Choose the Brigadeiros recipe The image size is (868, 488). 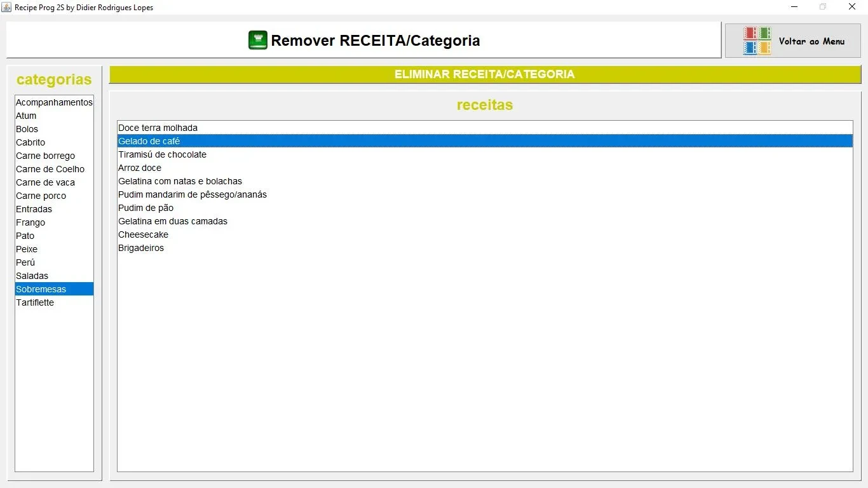click(141, 248)
